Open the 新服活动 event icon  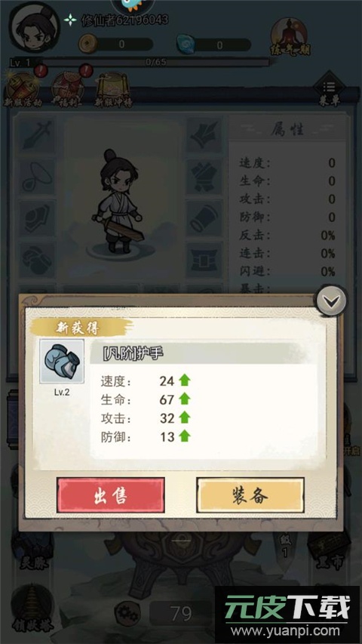23,90
